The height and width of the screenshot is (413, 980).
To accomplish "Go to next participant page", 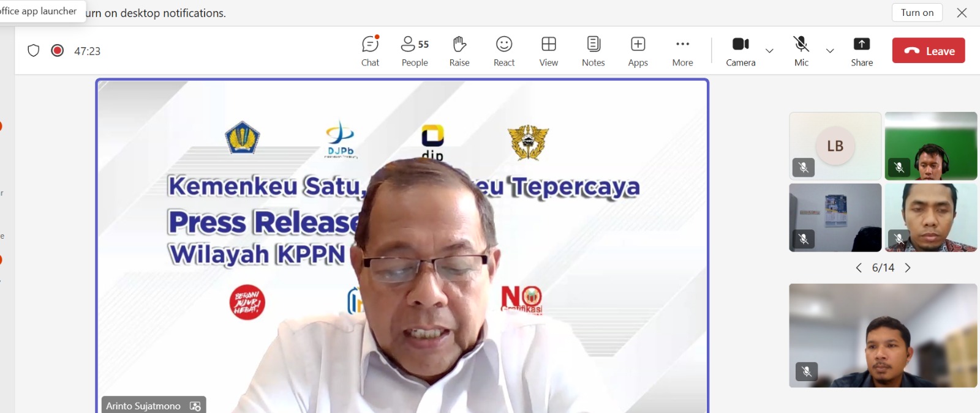I will coord(908,268).
